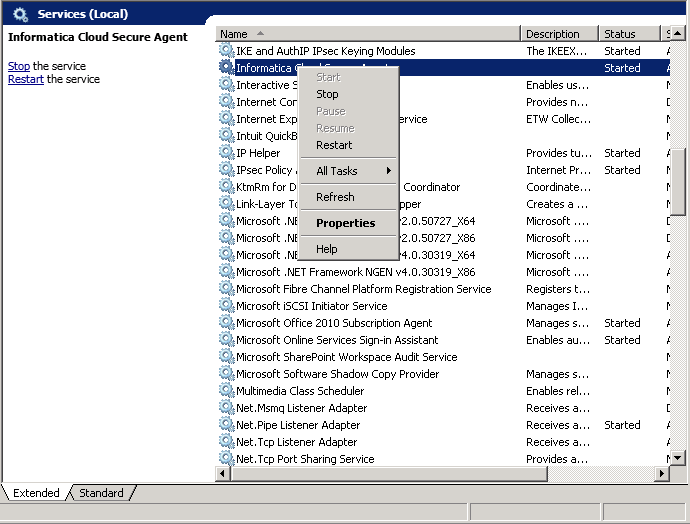Choose Stop in the context menu

pyautogui.click(x=327, y=94)
